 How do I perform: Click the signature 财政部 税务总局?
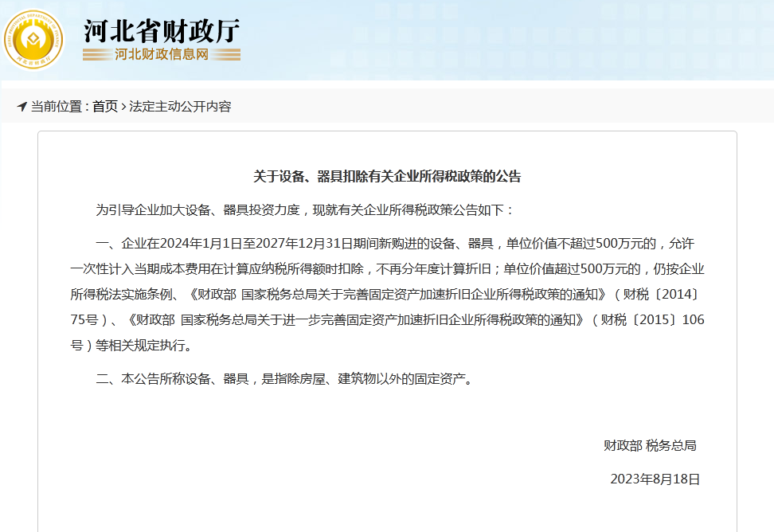click(x=650, y=446)
